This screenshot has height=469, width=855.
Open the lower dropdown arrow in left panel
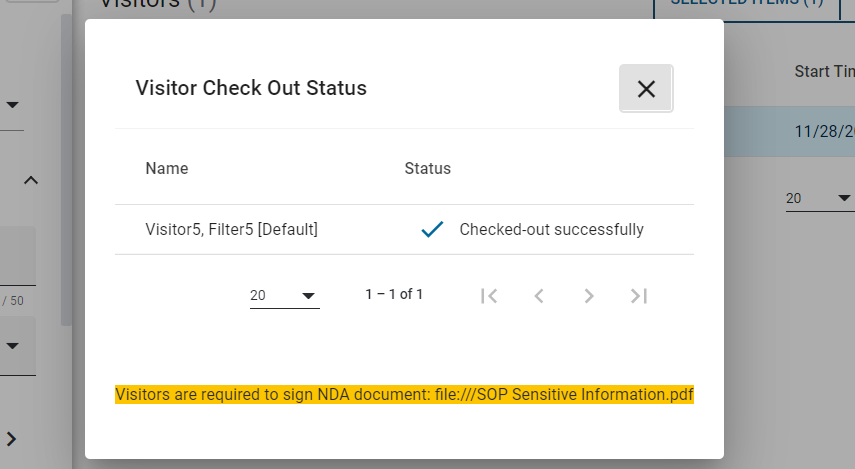(x=12, y=345)
